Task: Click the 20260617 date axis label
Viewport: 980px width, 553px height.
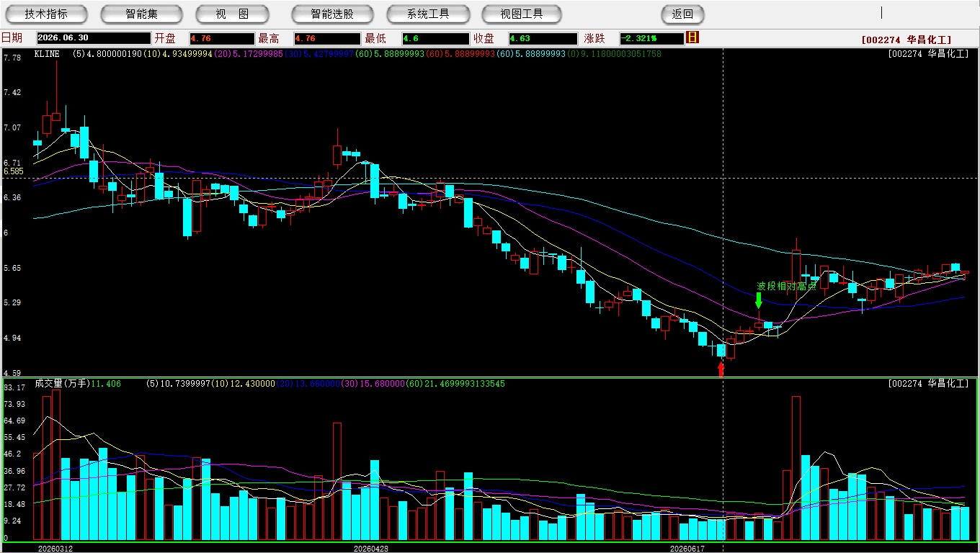Action: [687, 549]
